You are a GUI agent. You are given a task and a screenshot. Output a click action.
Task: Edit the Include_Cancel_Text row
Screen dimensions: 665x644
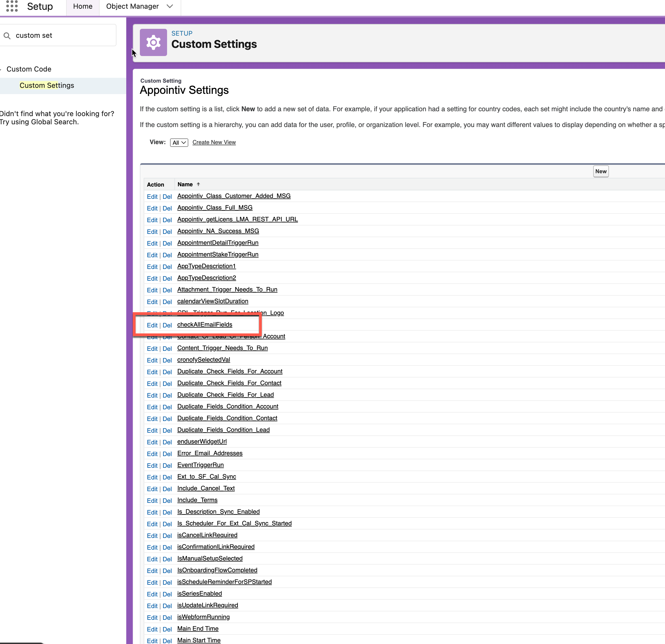click(x=152, y=489)
